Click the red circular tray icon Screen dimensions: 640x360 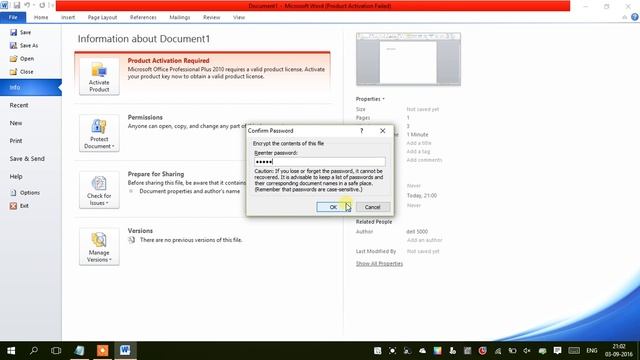click(x=482, y=351)
